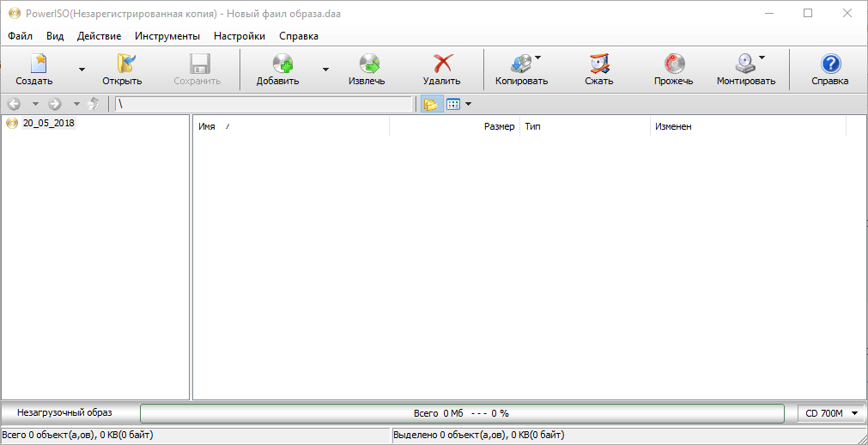Open the Справка menu
Image resolution: width=868 pixels, height=445 pixels.
coord(299,36)
